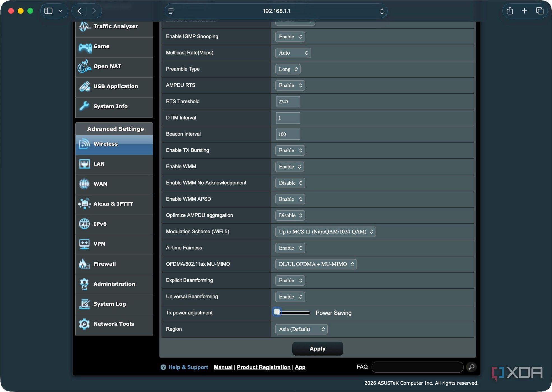Click the FAQ search magnifier icon
The image size is (552, 392).
point(472,367)
